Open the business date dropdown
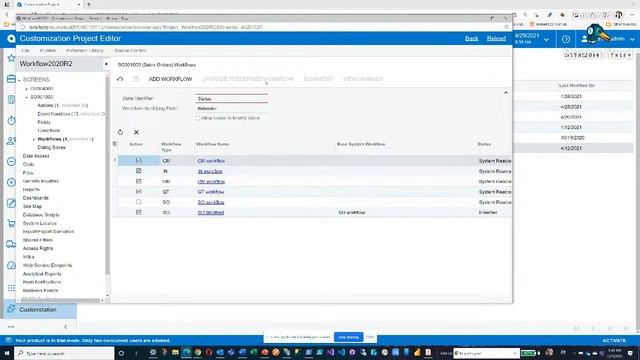The height and width of the screenshot is (360, 640). pos(547,40)
